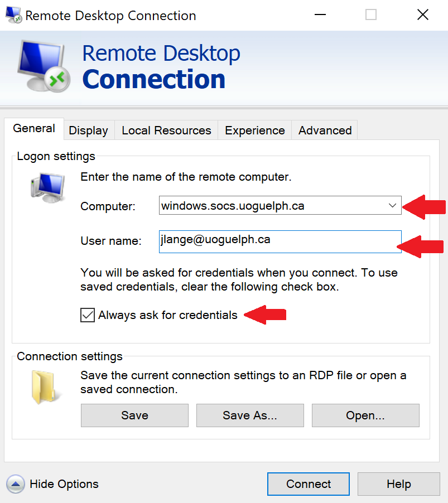This screenshot has height=503, width=448.
Task: Switch to the Display tab
Action: (88, 130)
